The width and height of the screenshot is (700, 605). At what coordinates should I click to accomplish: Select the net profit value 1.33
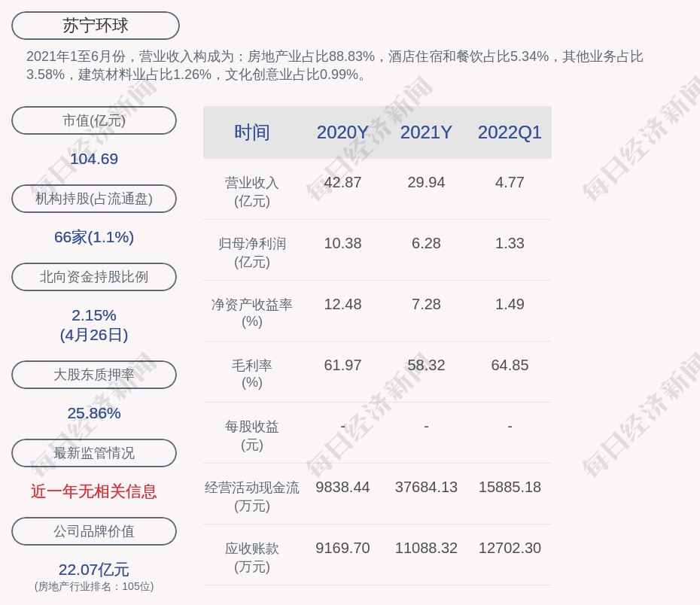[x=510, y=243]
